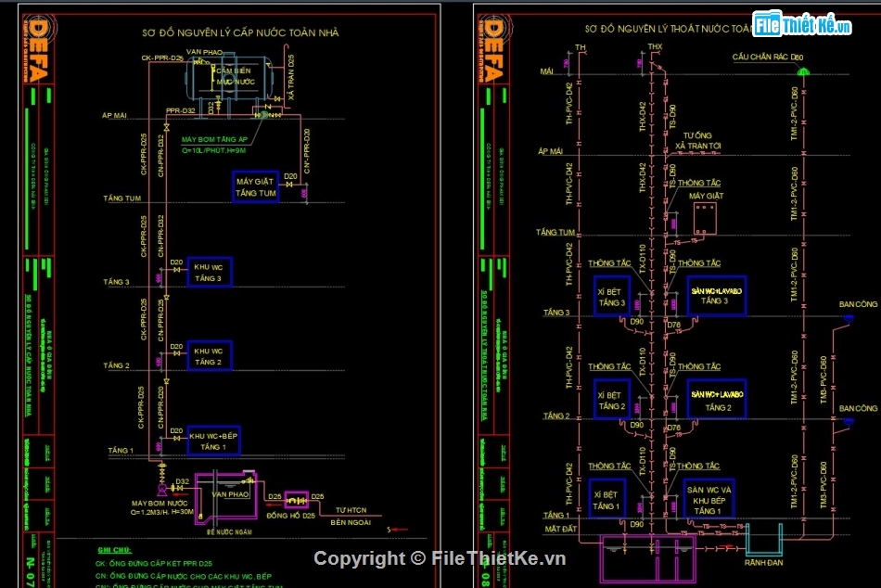
Task: Select the KHU WC TẦNG 3 box
Action: [x=209, y=272]
